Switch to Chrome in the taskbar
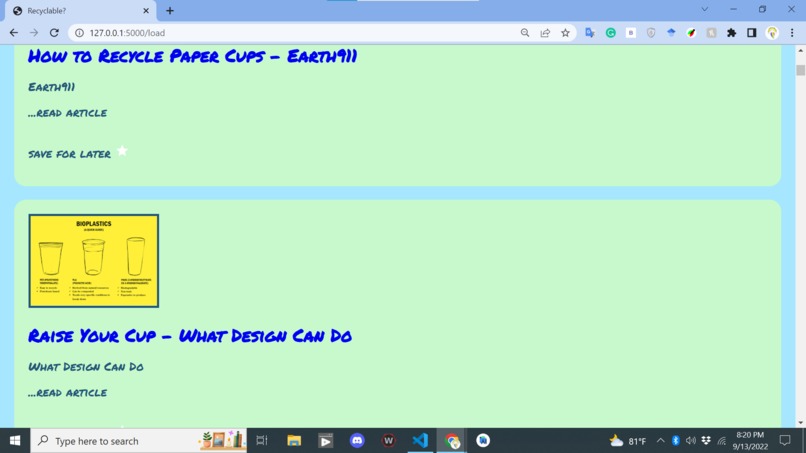The height and width of the screenshot is (453, 806). pyautogui.click(x=452, y=441)
